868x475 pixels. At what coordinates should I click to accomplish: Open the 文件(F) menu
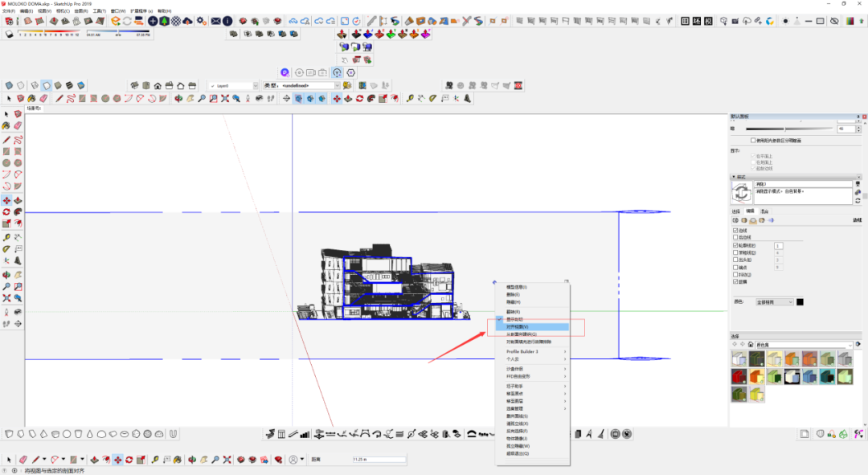[9, 11]
